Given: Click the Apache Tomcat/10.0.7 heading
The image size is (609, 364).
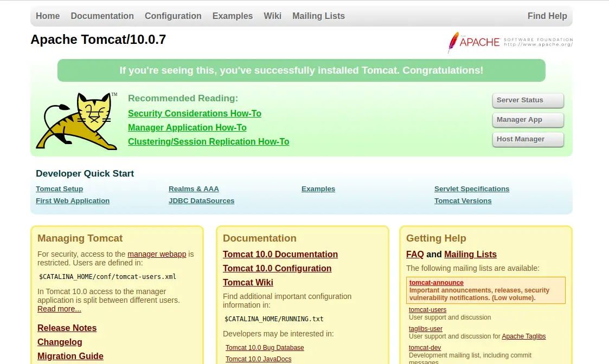Looking at the screenshot, I should point(98,40).
